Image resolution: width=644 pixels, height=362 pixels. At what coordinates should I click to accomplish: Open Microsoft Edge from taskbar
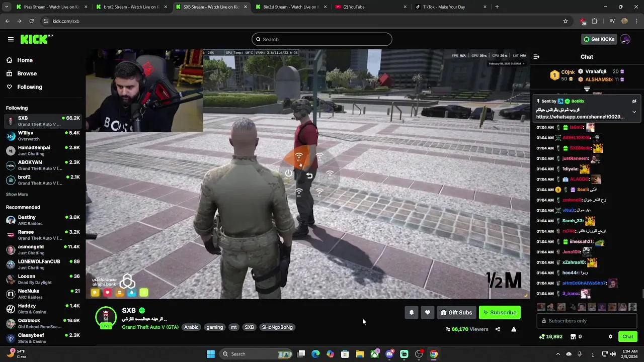tap(315, 354)
